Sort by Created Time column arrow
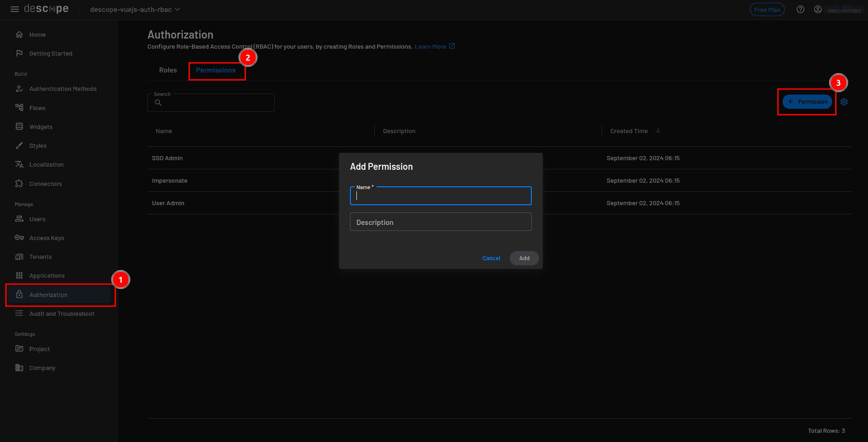 coord(658,130)
